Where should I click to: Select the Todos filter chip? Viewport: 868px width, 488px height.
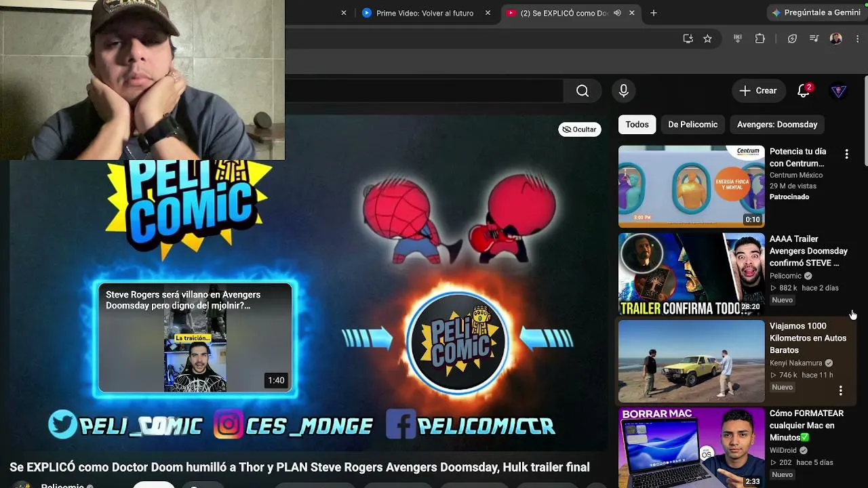pos(637,125)
